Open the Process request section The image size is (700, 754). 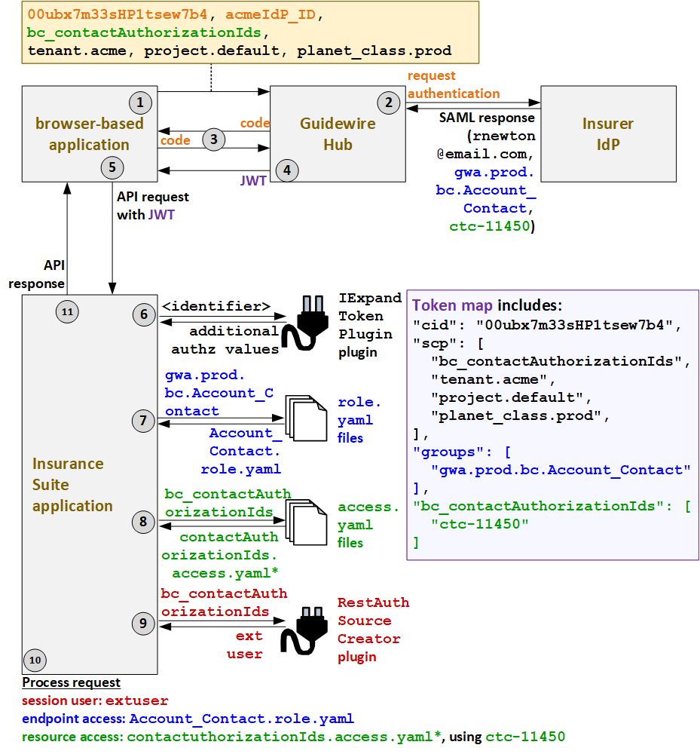[x=71, y=682]
